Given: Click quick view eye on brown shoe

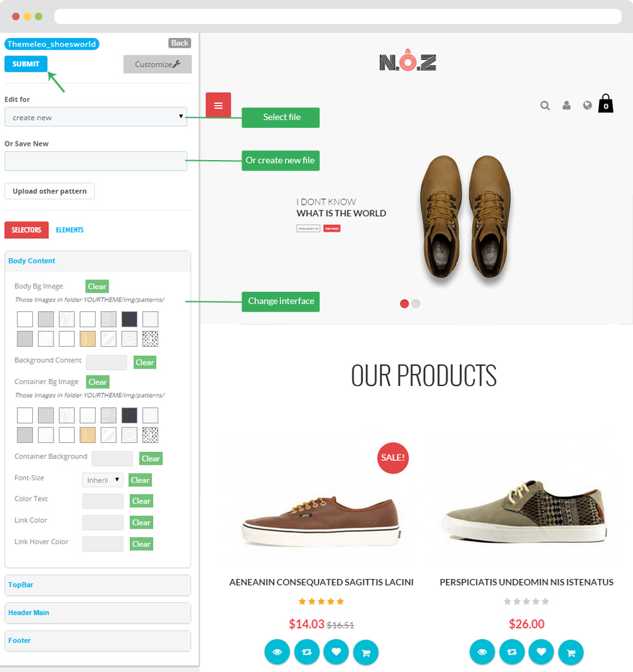Looking at the screenshot, I should tap(277, 652).
